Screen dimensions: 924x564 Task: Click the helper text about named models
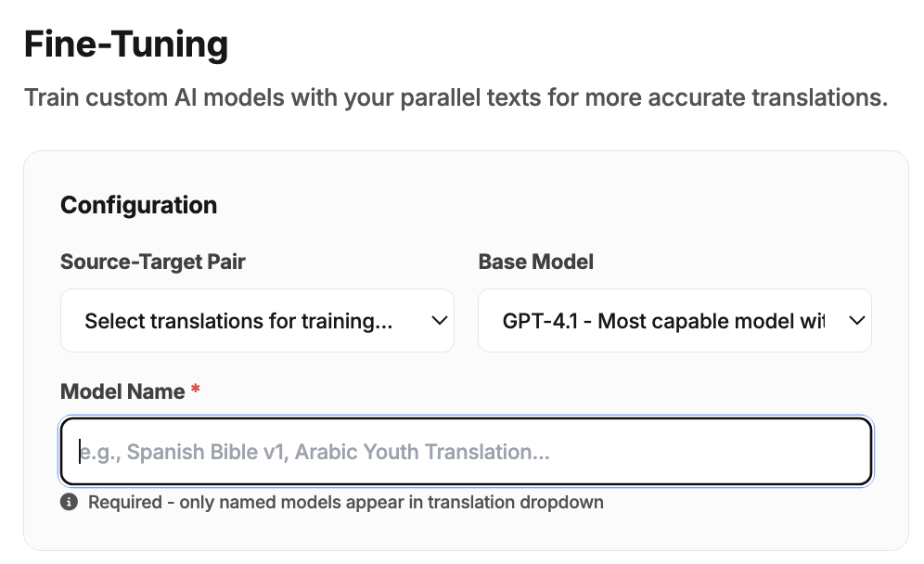coord(346,502)
